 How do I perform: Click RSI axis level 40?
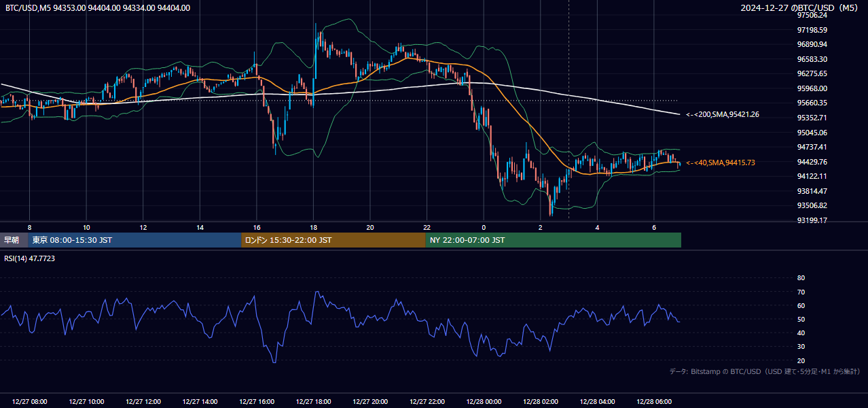(801, 333)
